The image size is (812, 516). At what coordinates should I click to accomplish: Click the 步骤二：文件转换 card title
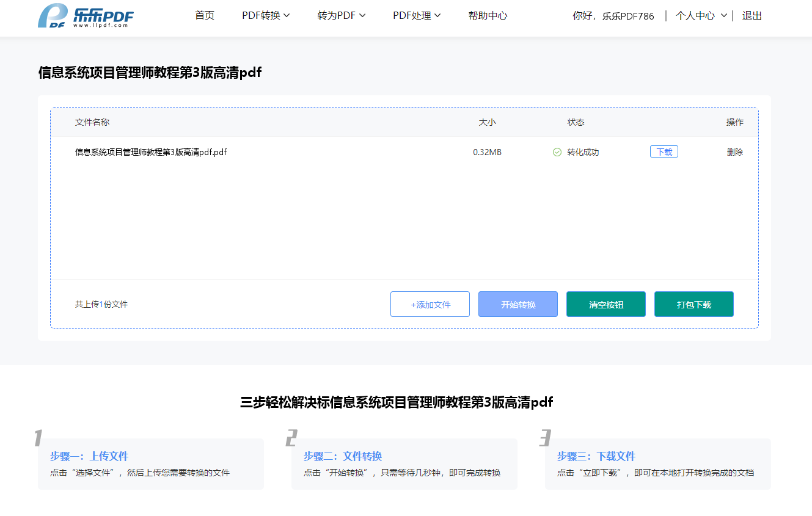coord(343,456)
